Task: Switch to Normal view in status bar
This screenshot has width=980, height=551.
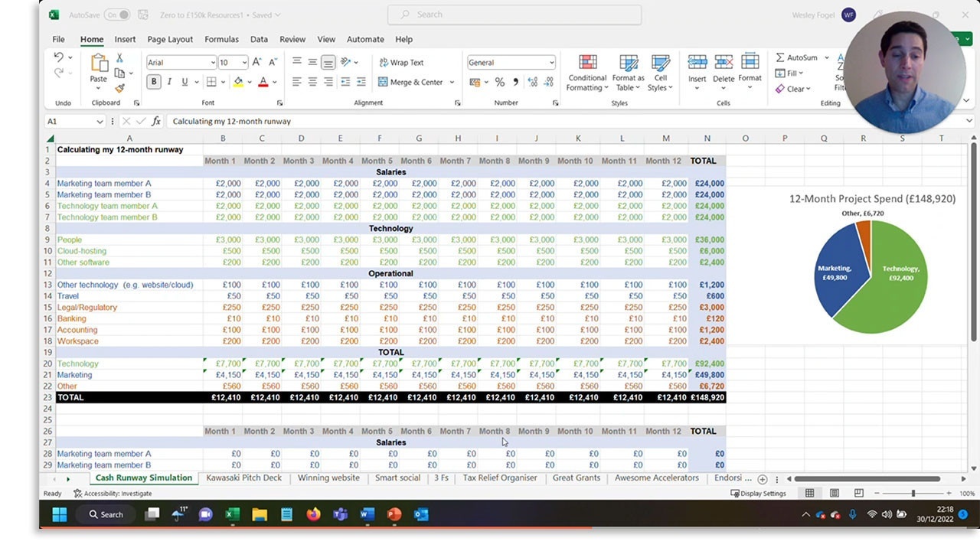Action: coord(809,494)
